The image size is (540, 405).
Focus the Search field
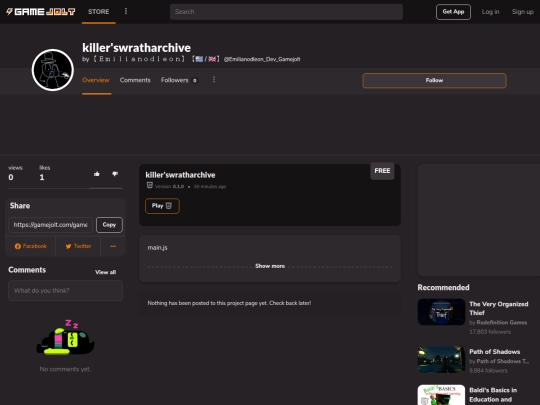286,12
